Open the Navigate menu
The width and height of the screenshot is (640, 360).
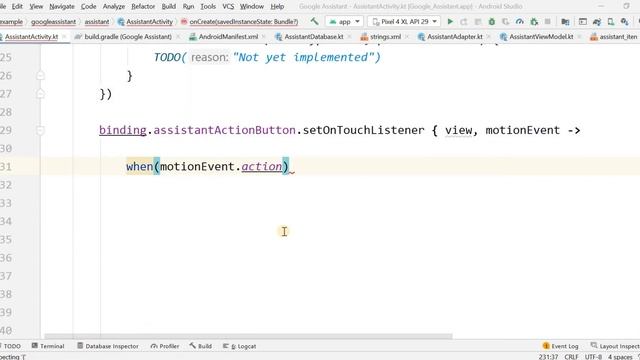click(62, 7)
